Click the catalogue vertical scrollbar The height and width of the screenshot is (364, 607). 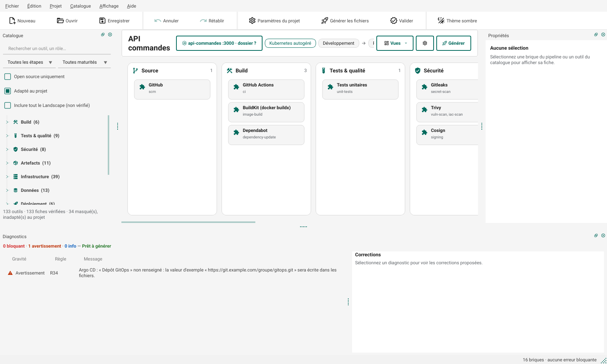coord(109,145)
